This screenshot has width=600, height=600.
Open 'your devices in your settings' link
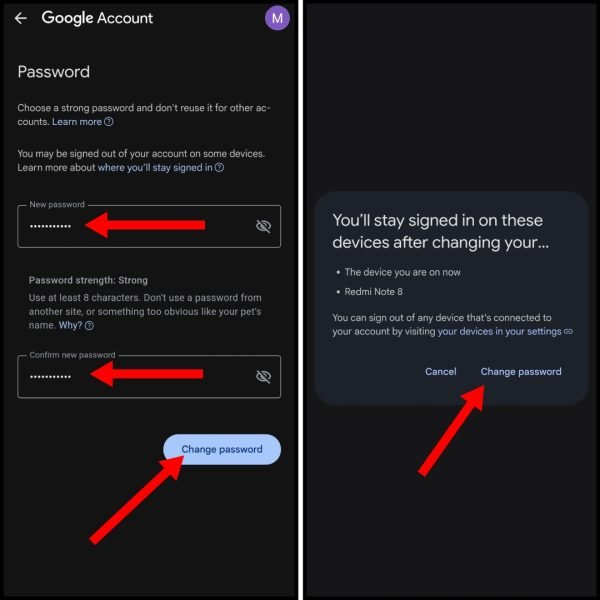click(499, 331)
